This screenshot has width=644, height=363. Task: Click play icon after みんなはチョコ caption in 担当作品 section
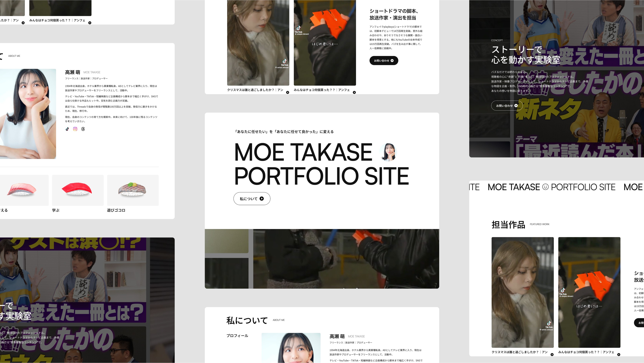(x=619, y=355)
